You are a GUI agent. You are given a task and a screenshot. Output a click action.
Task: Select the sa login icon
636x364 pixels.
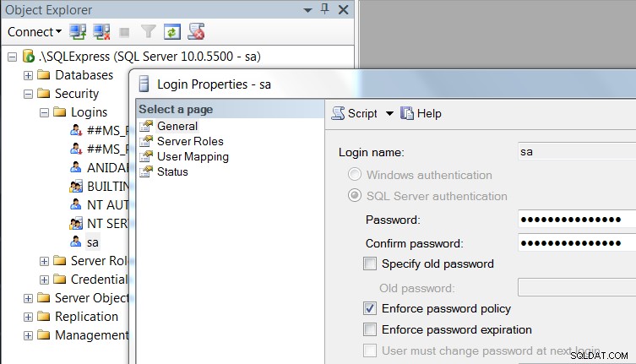75,242
